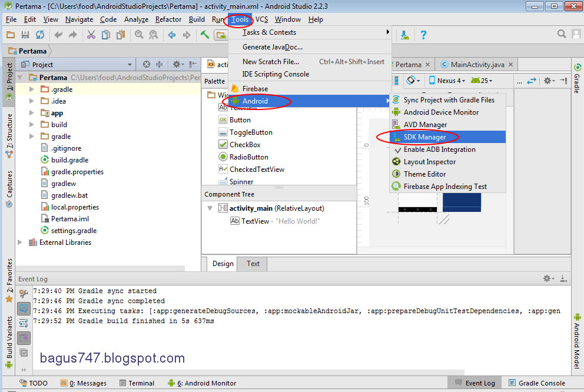Image resolution: width=584 pixels, height=392 pixels.
Task: Click the Scroll from Source target icon
Action: coord(147,64)
